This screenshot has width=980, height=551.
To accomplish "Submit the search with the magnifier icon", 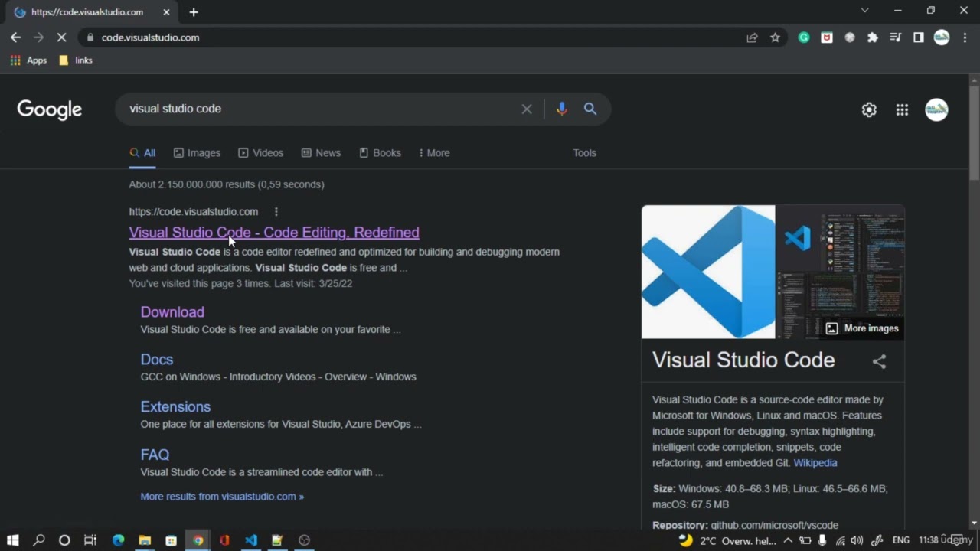I will 590,109.
